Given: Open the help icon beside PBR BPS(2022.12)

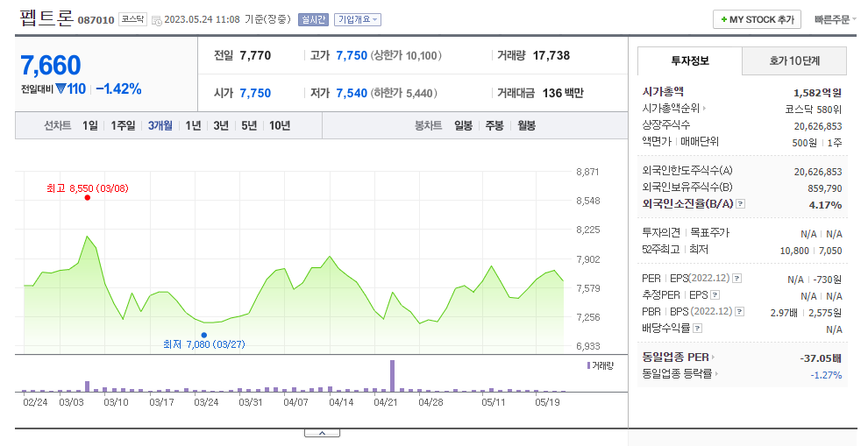Looking at the screenshot, I should [x=740, y=312].
